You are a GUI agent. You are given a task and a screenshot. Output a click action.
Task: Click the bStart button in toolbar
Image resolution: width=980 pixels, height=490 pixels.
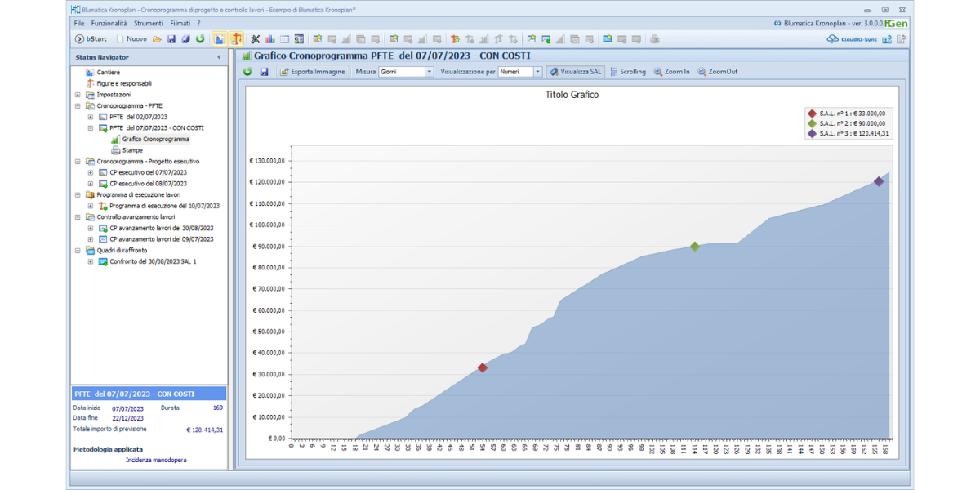coord(91,39)
